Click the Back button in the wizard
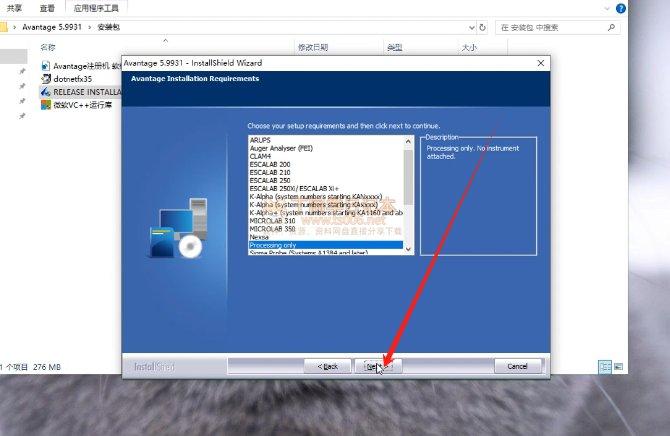Image resolution: width=670 pixels, height=436 pixels. tap(327, 366)
